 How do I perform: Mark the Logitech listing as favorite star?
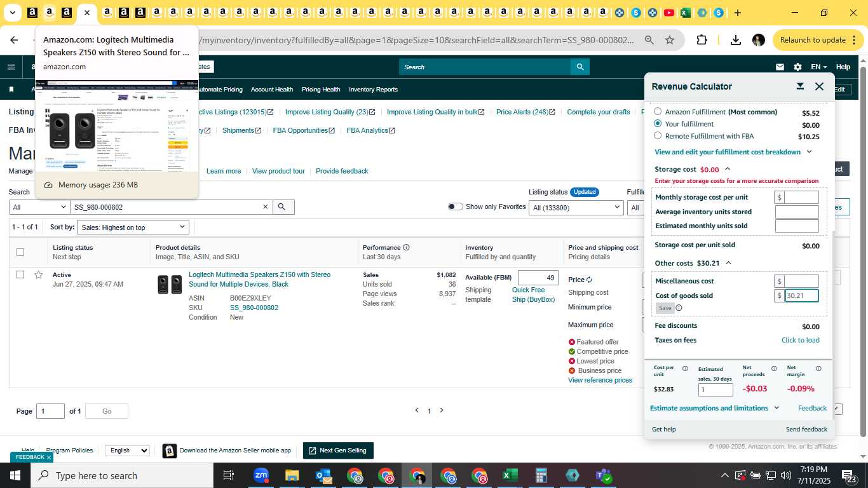tap(38, 274)
